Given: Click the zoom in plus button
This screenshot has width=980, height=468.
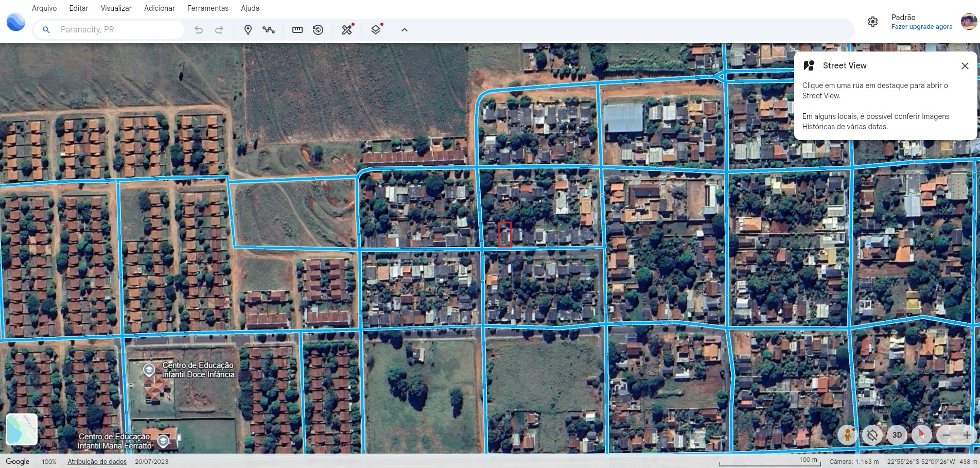Looking at the screenshot, I should click(967, 435).
